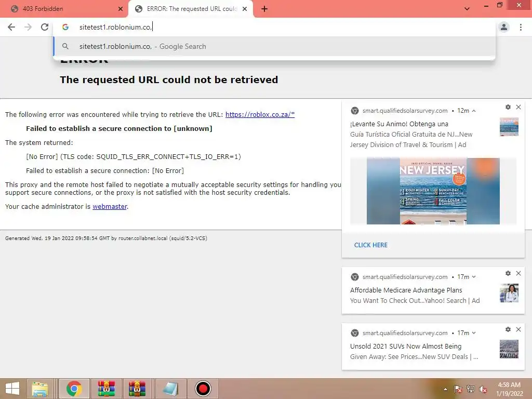Click the Google G icon in address bar

pyautogui.click(x=65, y=27)
